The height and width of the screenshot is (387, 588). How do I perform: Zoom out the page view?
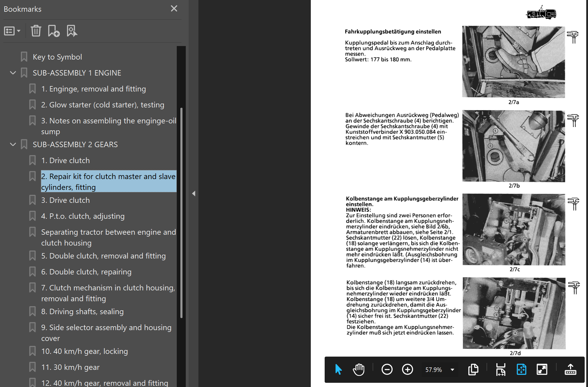[387, 369]
